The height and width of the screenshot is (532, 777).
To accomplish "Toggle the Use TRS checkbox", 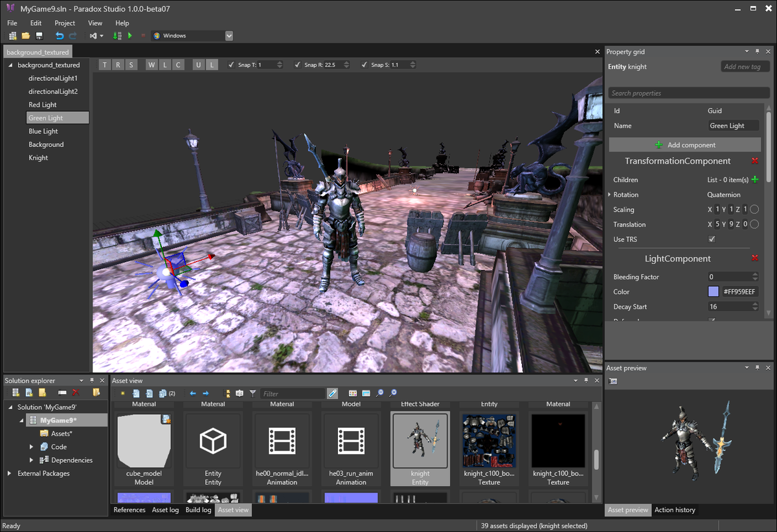I will 712,239.
